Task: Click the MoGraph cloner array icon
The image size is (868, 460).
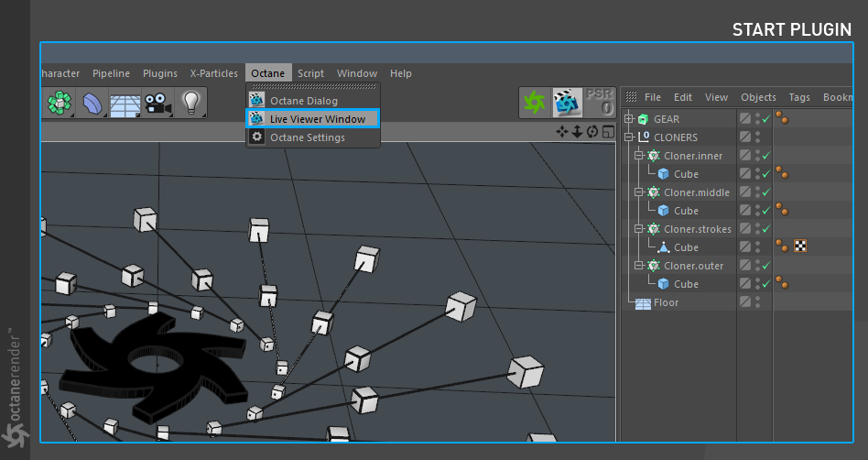Action: (59, 103)
